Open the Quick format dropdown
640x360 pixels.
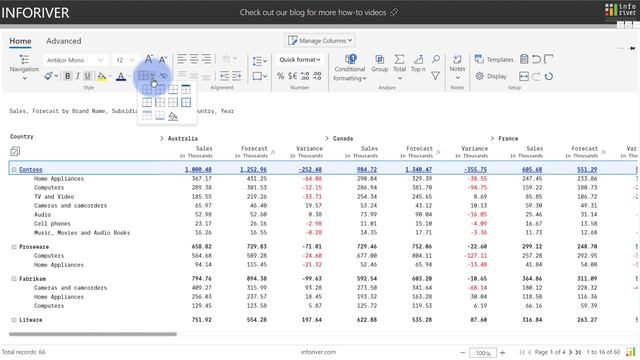pos(300,60)
